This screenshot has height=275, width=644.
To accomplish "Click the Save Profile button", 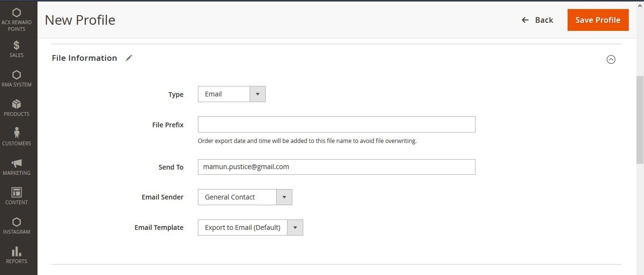I will coord(598,20).
